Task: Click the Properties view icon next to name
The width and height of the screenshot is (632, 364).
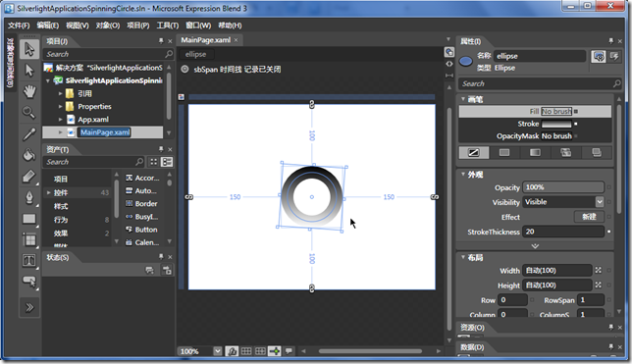Action: pos(599,56)
